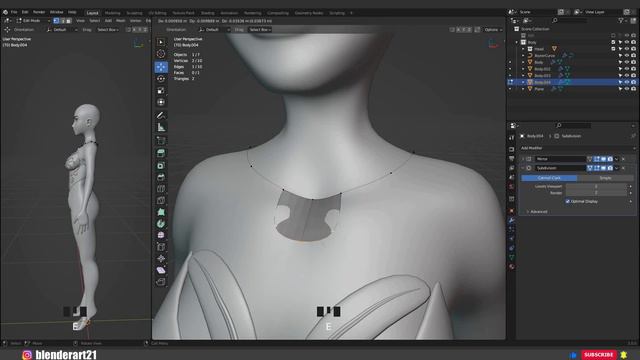Choose Simple subdivision type
640x360 pixels.
[605, 178]
